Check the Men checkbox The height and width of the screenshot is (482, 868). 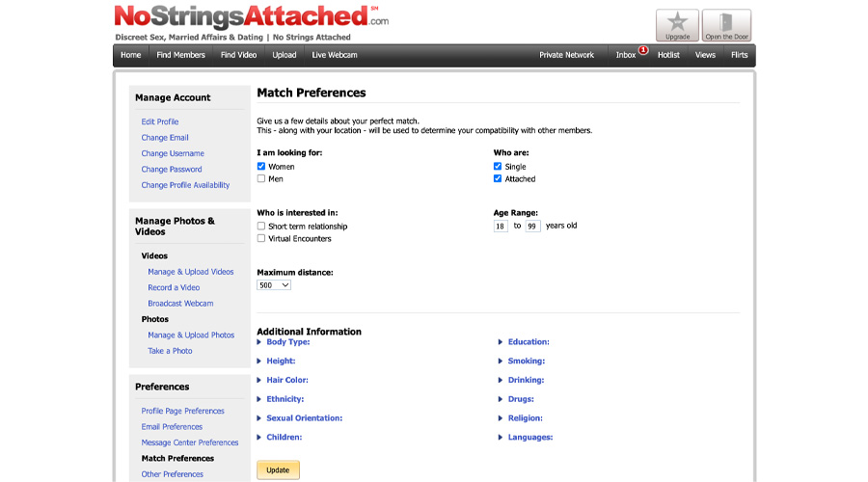point(261,178)
